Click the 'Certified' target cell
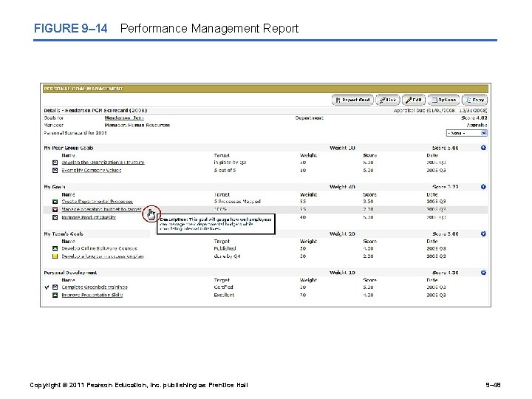 coord(223,287)
